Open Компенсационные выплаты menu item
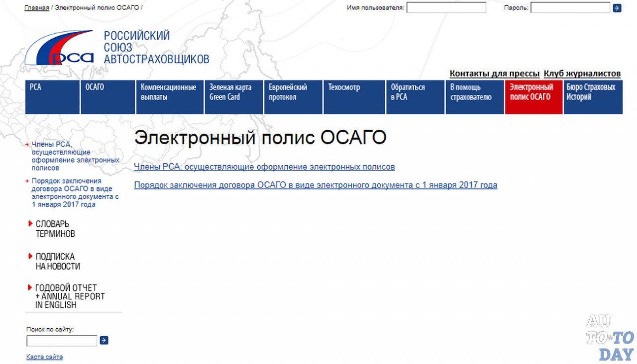Viewport: 637px width, 364px height. 170,97
